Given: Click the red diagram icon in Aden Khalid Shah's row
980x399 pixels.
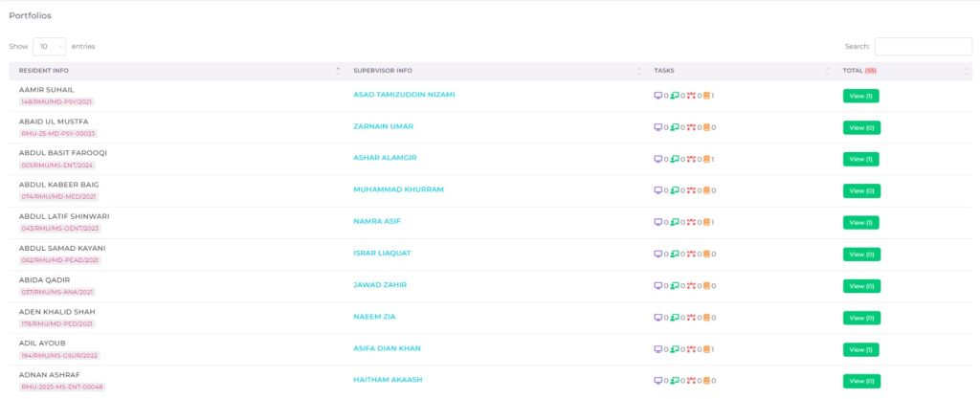Looking at the screenshot, I should (690, 318).
